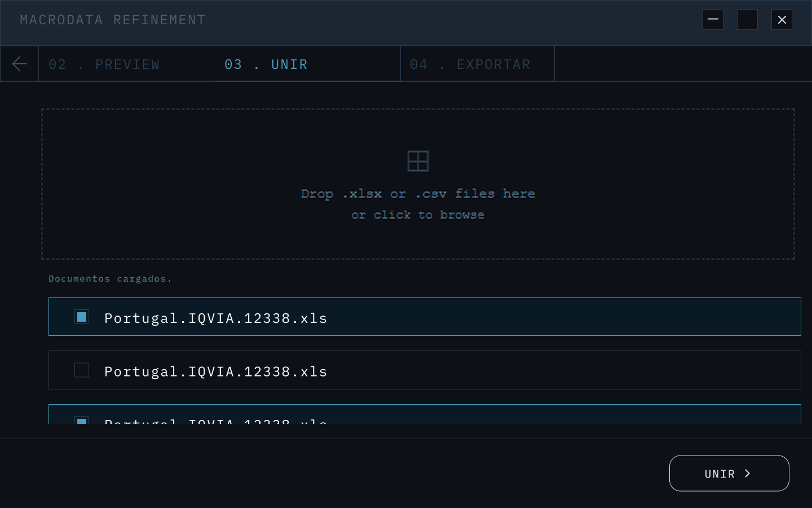Image resolution: width=812 pixels, height=508 pixels.
Task: Click the chevron arrow inside the UNIR button
Action: pos(748,473)
